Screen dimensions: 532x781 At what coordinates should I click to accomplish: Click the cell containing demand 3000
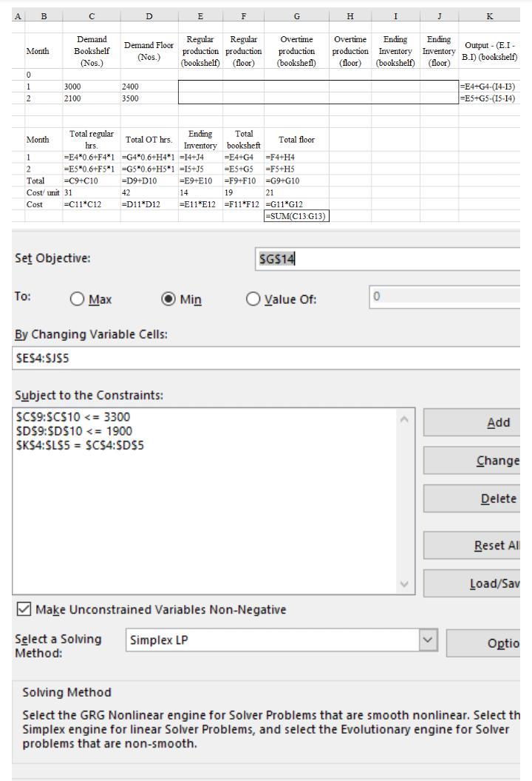(x=92, y=87)
